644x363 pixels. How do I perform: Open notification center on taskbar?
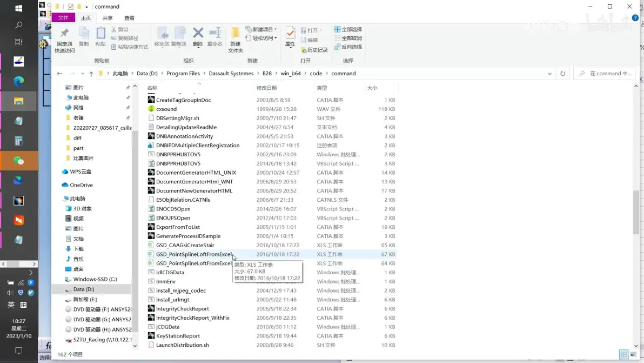[18, 351]
